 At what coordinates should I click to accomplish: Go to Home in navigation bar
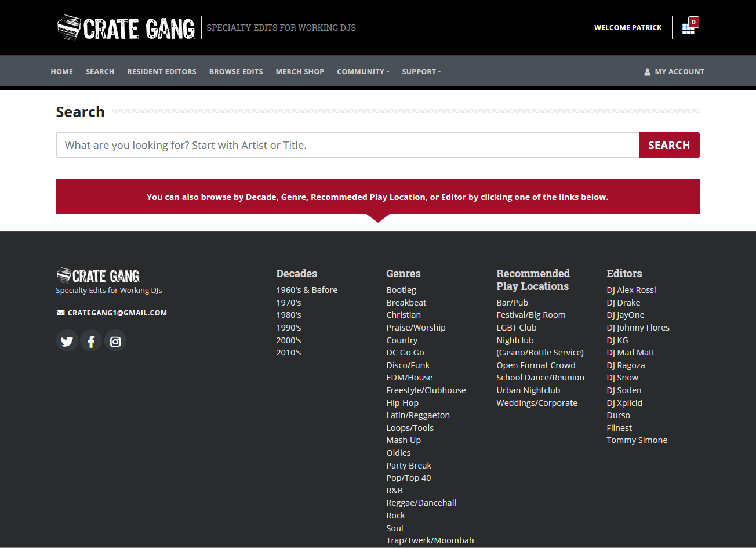[62, 72]
